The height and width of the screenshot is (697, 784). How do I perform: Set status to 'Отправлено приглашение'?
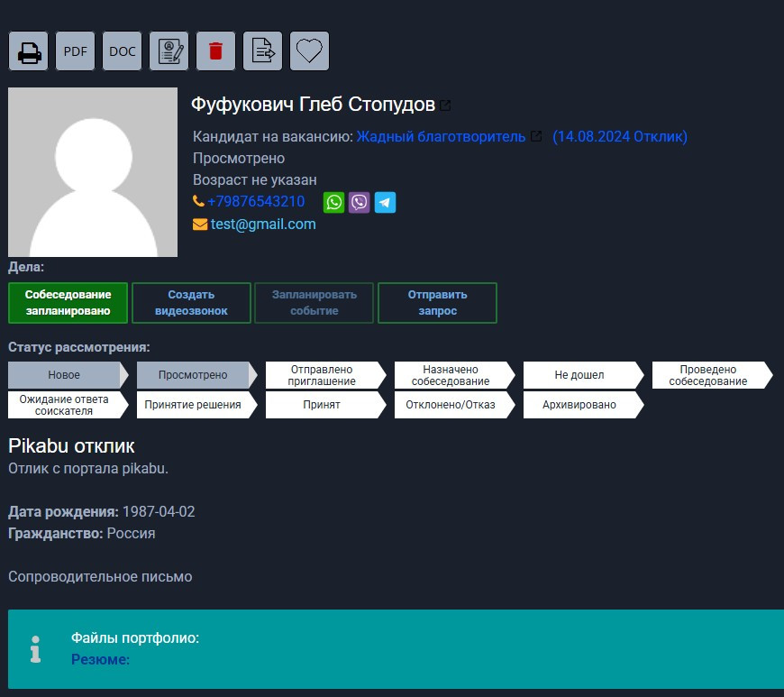(321, 375)
